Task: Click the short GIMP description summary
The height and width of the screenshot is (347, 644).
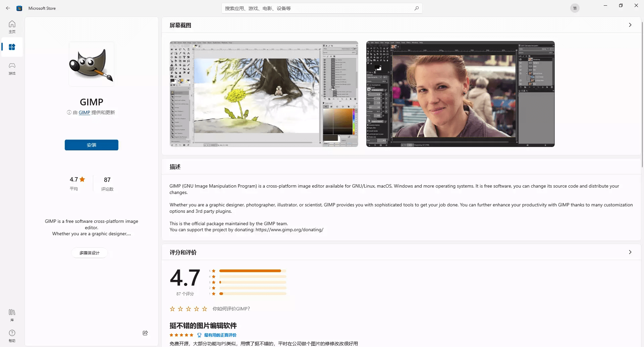Action: pyautogui.click(x=92, y=228)
